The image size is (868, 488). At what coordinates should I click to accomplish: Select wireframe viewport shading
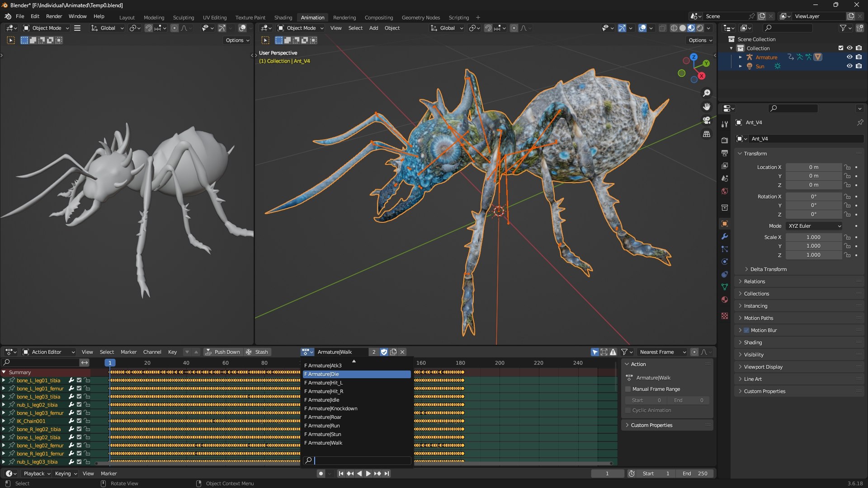(674, 28)
